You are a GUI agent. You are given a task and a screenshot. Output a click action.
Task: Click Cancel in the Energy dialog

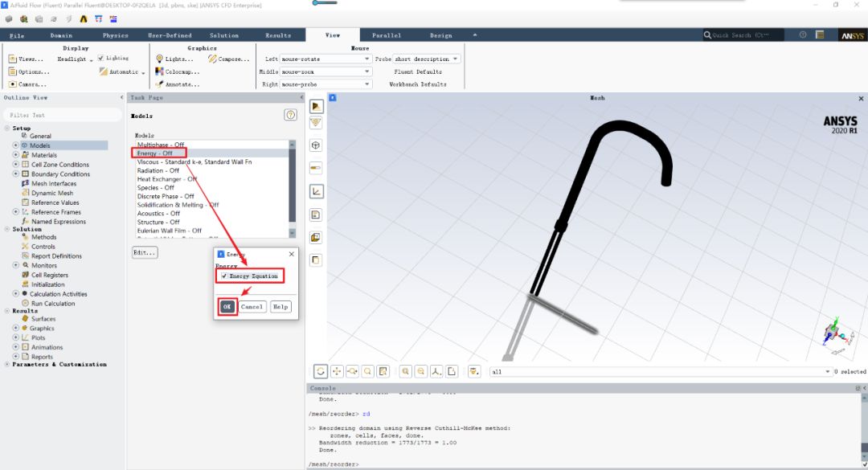252,307
